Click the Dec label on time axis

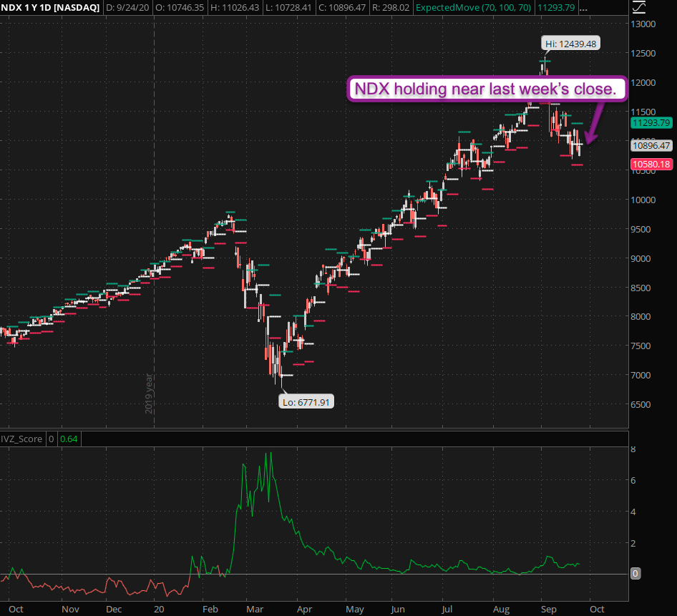(x=114, y=609)
